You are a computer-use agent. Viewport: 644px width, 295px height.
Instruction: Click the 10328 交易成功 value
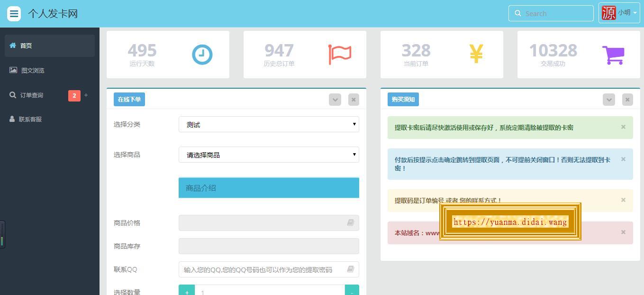click(x=553, y=50)
